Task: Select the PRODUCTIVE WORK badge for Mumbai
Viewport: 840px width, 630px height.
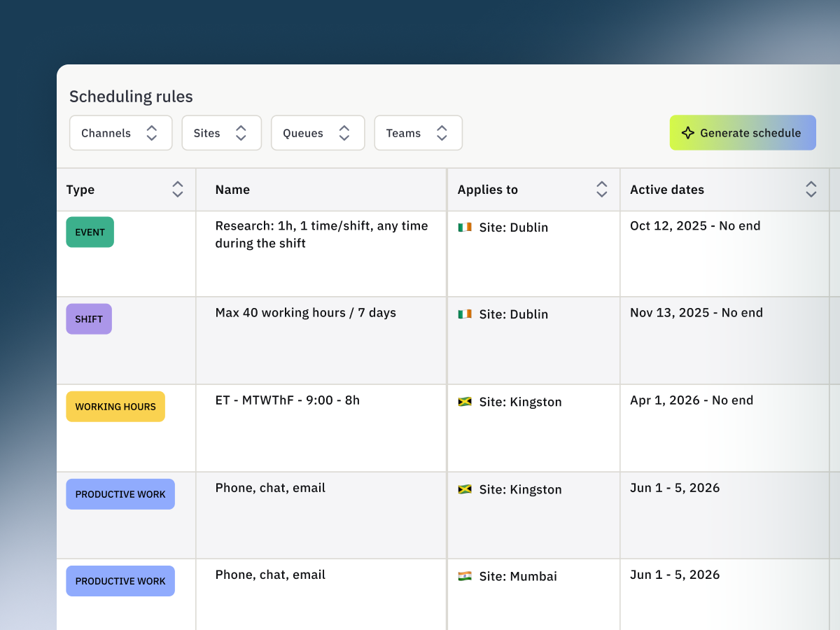Action: [x=120, y=581]
